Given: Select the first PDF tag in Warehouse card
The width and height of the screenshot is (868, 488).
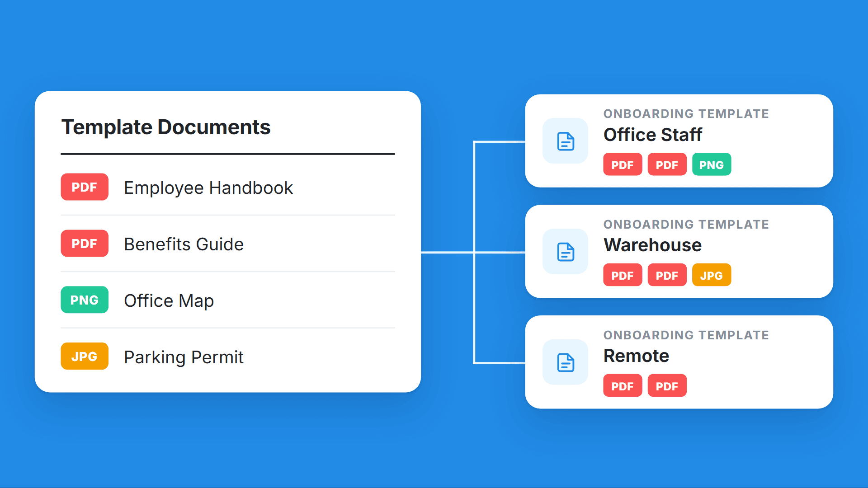Looking at the screenshot, I should 623,275.
